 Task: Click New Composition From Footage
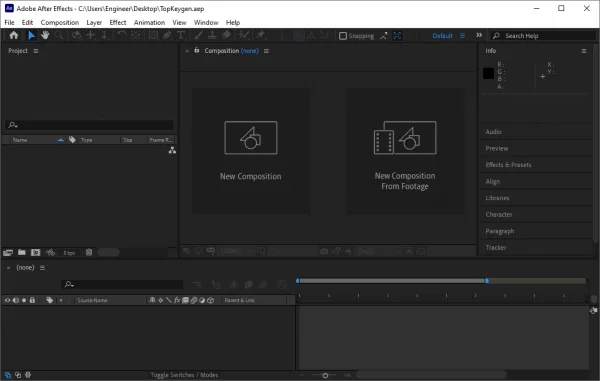click(405, 151)
